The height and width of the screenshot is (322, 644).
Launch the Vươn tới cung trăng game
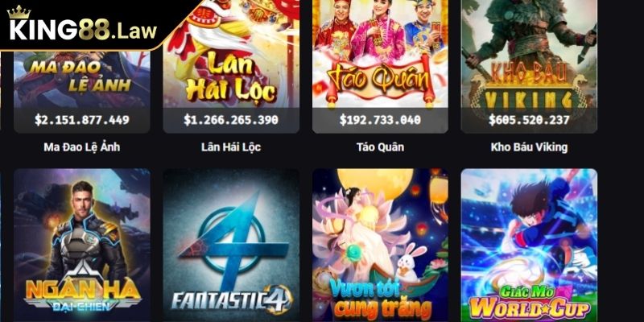[x=380, y=245]
